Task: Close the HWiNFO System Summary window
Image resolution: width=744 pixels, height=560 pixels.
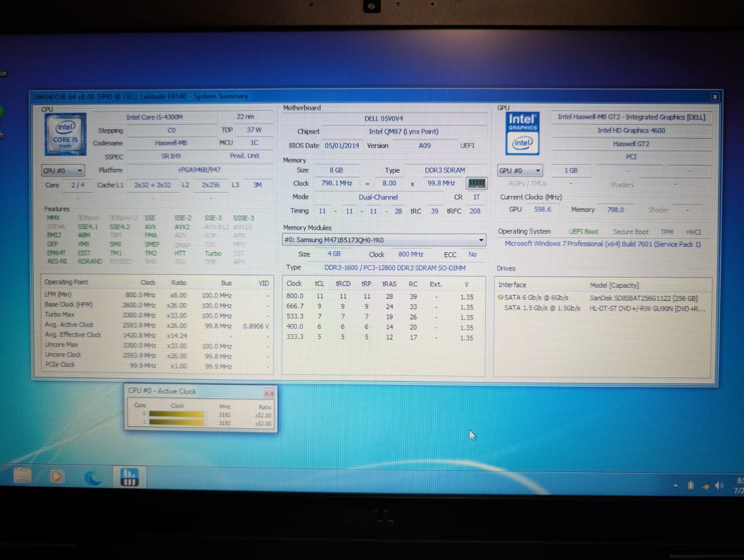Action: point(715,97)
